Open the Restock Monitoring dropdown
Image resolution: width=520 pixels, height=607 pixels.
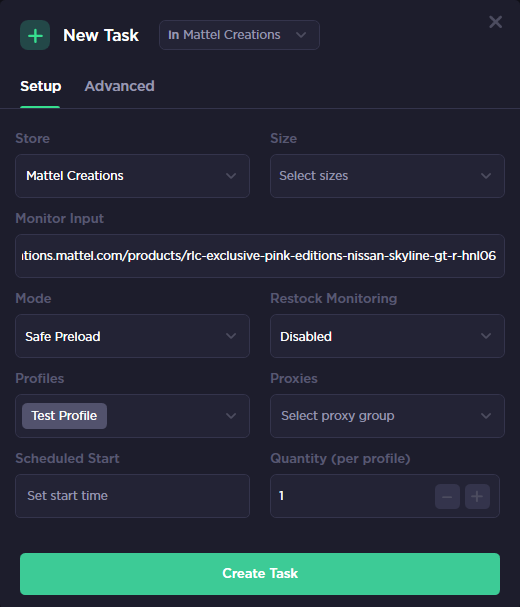[387, 336]
